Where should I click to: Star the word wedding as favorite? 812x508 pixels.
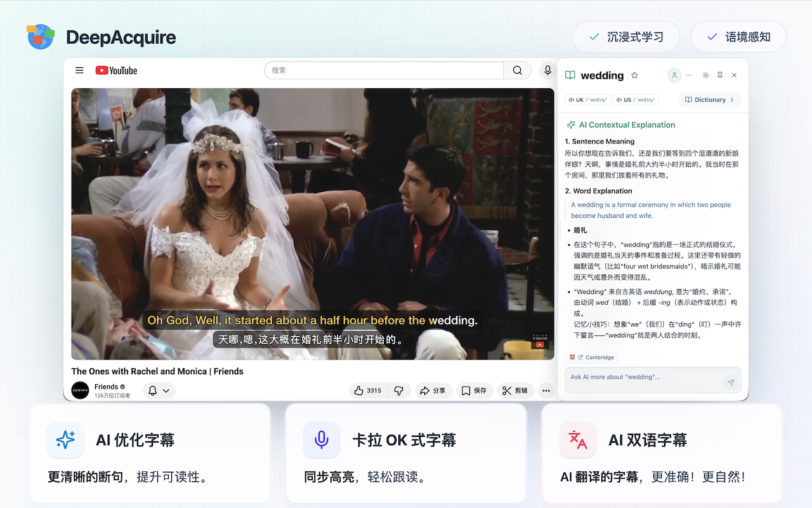click(x=634, y=76)
